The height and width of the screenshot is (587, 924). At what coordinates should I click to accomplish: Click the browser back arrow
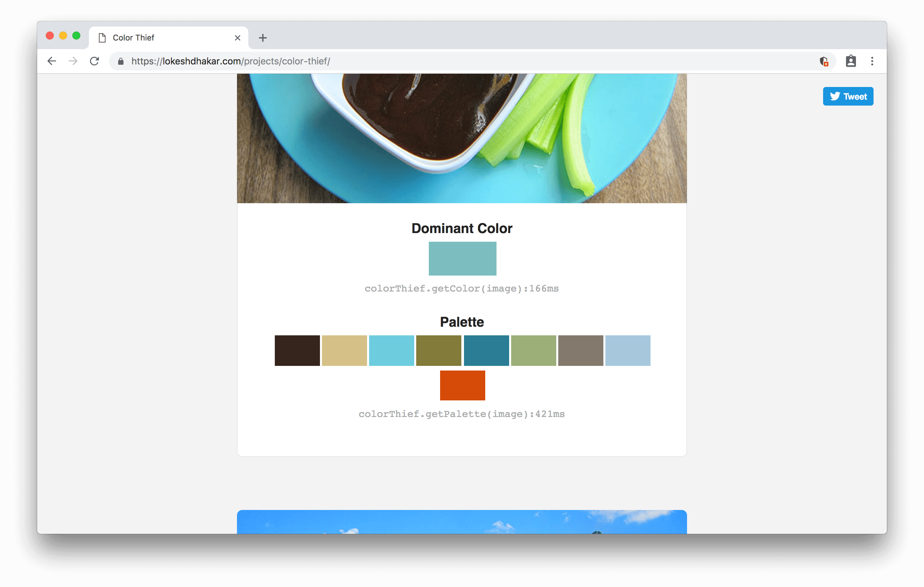[52, 61]
